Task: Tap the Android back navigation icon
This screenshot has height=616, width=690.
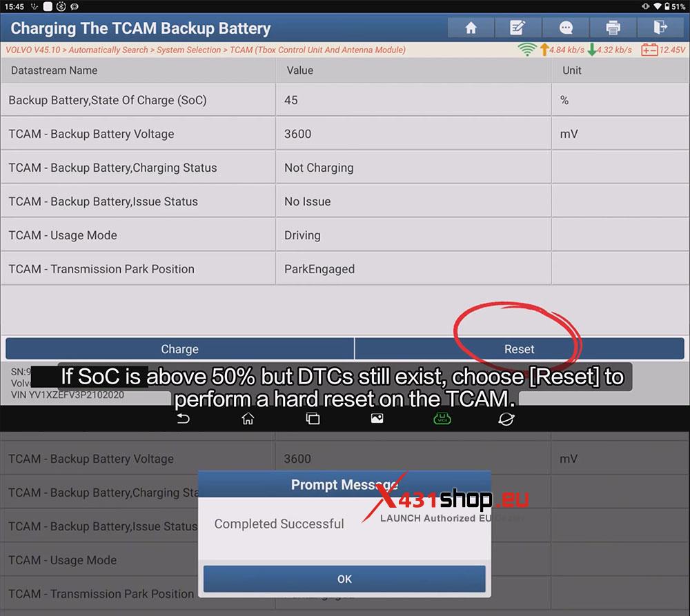Action: [x=183, y=419]
